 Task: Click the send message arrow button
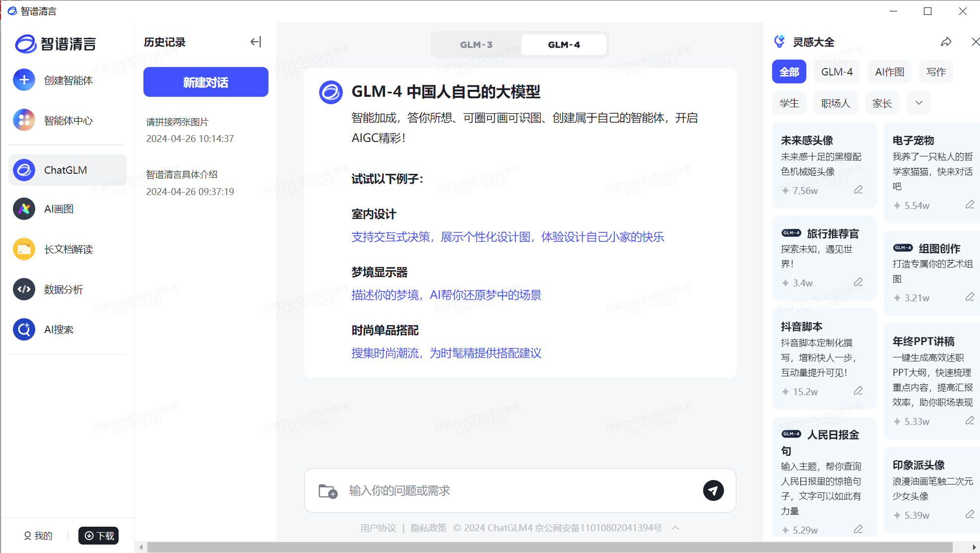pos(713,490)
